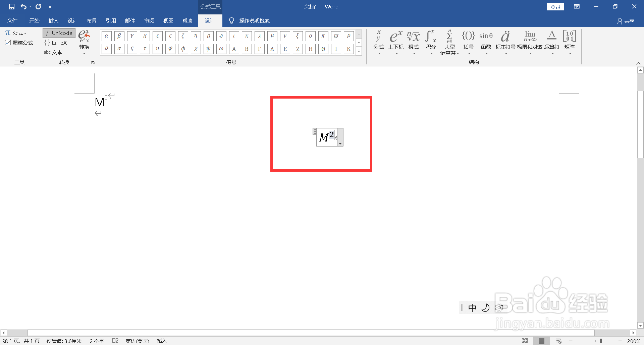Screen dimensions: 644x345
Task: Click the Save icon in quick access toolbar
Action: click(12, 7)
